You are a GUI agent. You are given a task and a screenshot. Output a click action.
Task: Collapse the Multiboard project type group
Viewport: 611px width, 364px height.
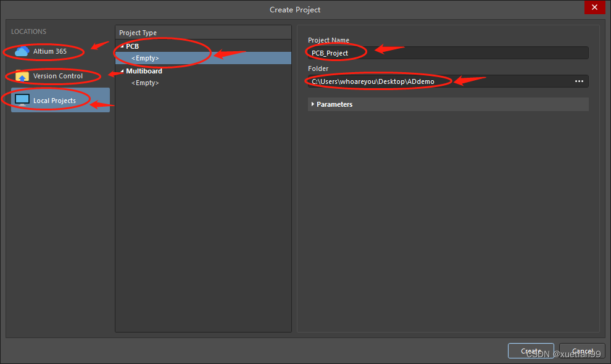pyautogui.click(x=122, y=71)
